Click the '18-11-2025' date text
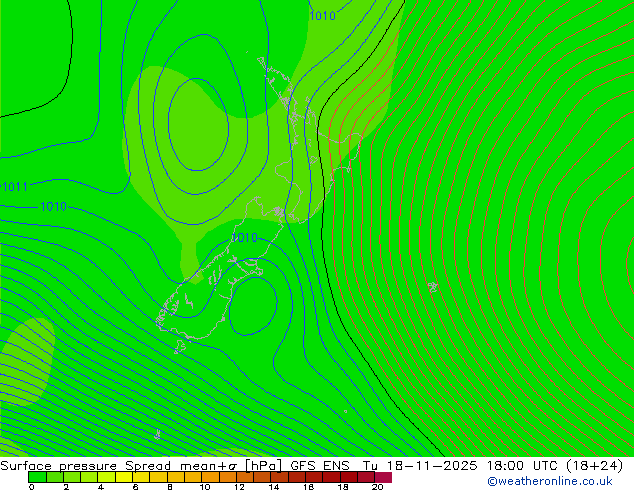 pyautogui.click(x=432, y=466)
